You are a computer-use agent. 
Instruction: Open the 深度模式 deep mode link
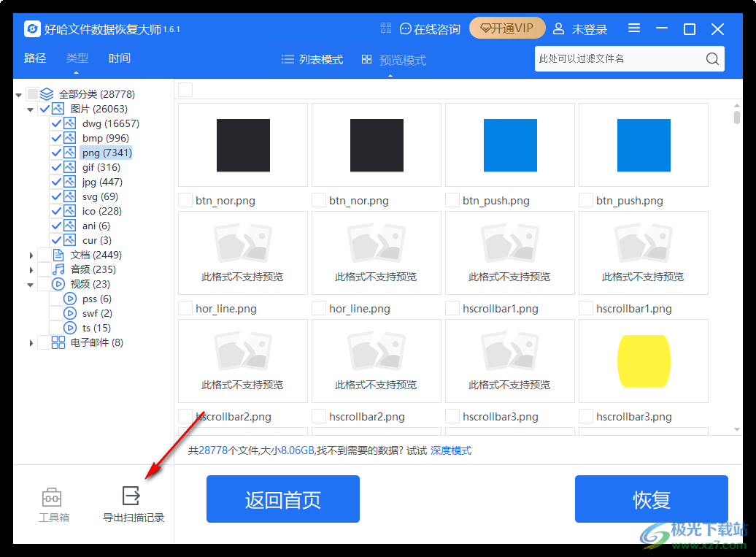[451, 450]
